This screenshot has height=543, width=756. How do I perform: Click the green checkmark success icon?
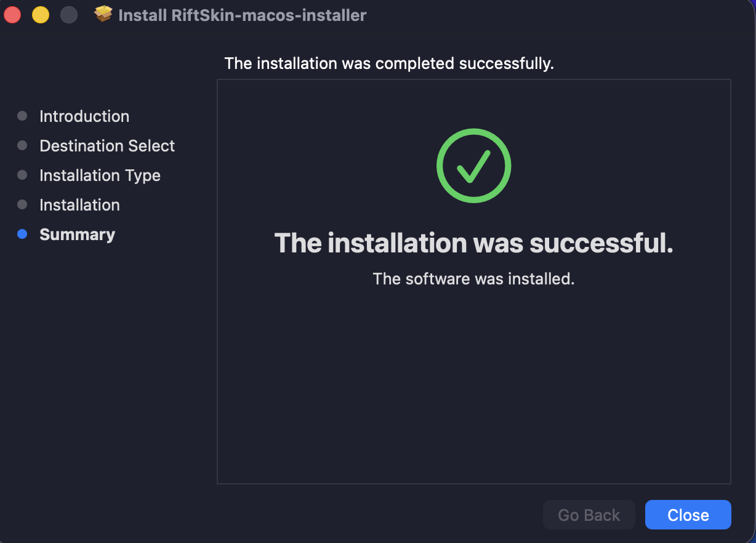[473, 165]
